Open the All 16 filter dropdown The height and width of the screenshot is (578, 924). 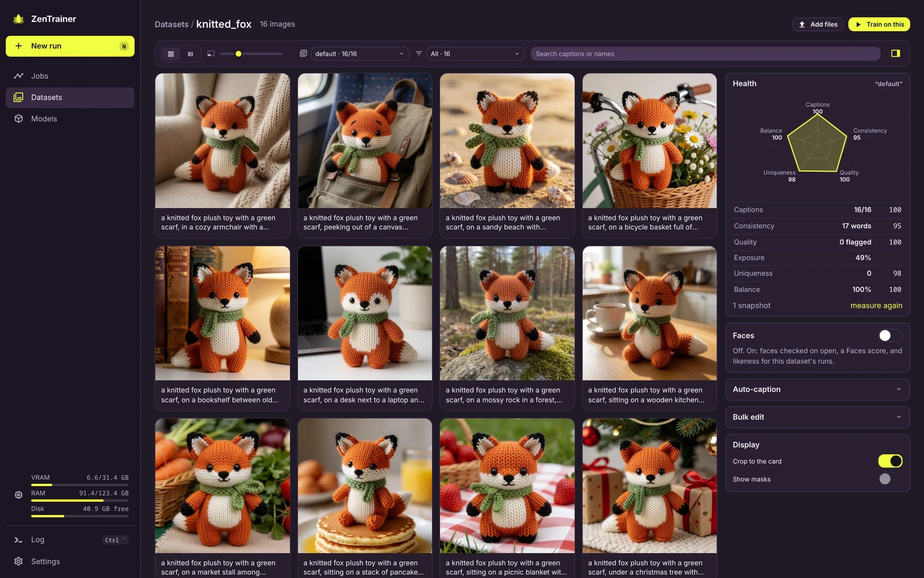[475, 54]
